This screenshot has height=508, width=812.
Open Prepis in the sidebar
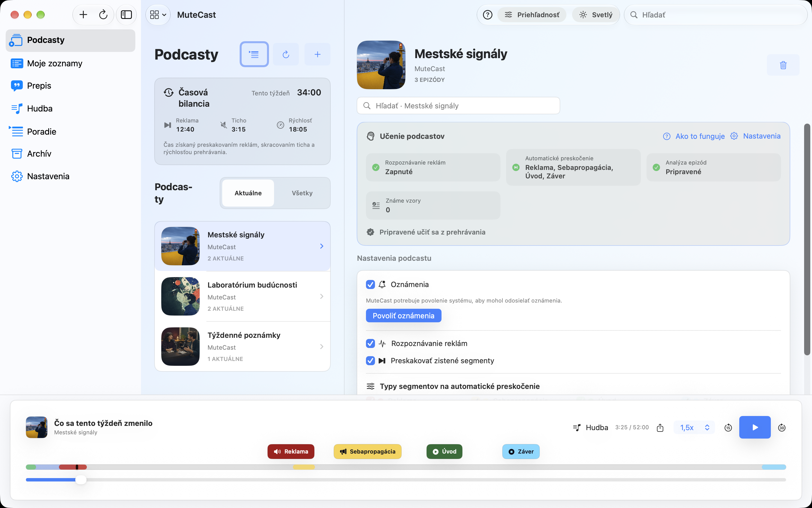(x=70, y=86)
